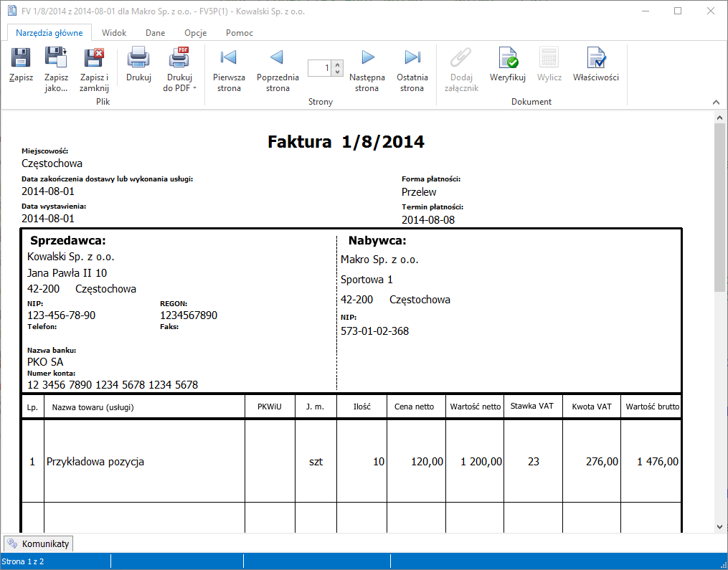This screenshot has width=728, height=570.
Task: Click the Zapisz save icon
Action: [x=21, y=58]
